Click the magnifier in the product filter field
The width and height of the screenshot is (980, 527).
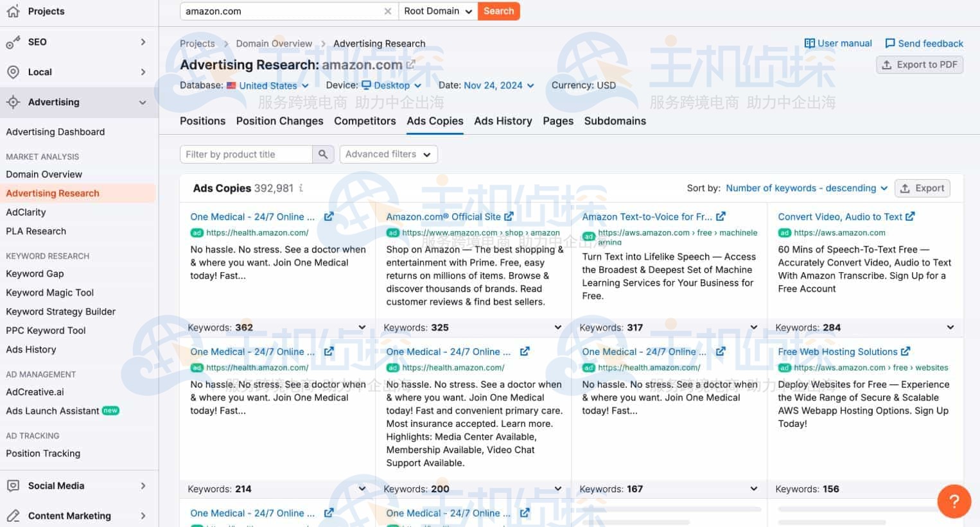click(323, 154)
